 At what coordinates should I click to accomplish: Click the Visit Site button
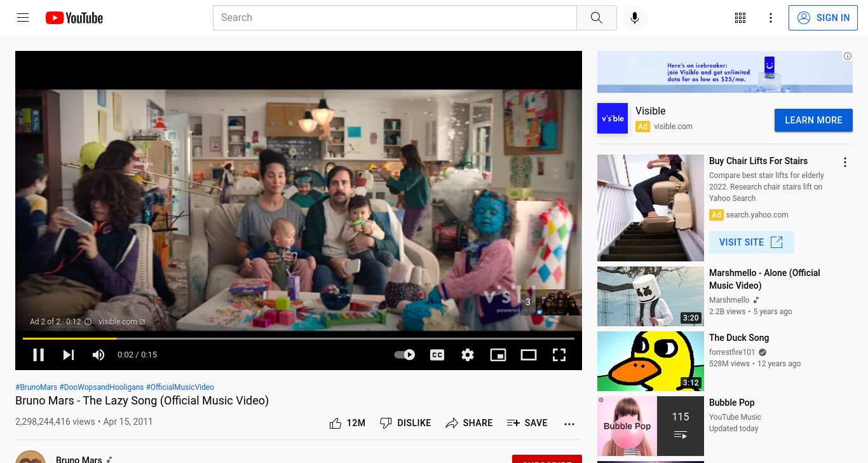coord(751,242)
